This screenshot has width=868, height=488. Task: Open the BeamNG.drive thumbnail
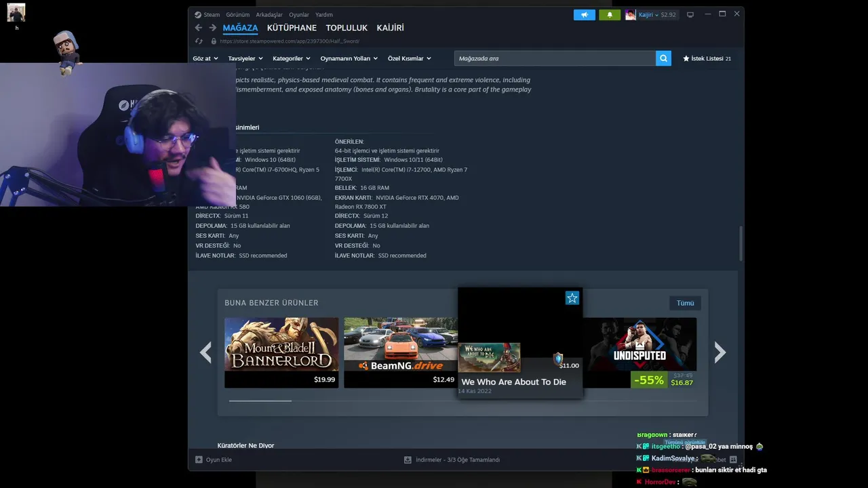[x=401, y=345]
